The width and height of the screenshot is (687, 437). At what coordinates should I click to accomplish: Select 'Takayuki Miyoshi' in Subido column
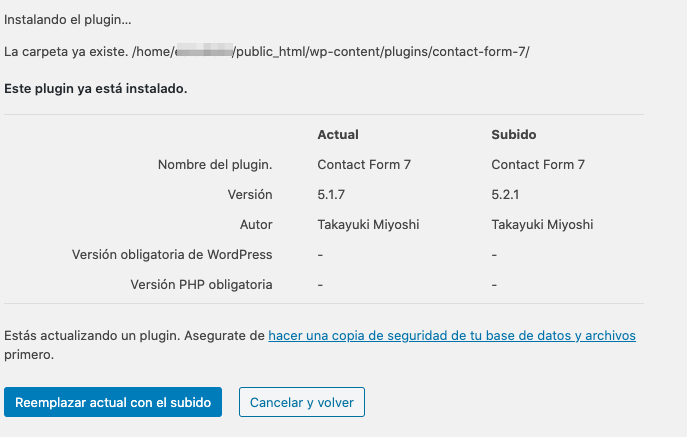(542, 225)
